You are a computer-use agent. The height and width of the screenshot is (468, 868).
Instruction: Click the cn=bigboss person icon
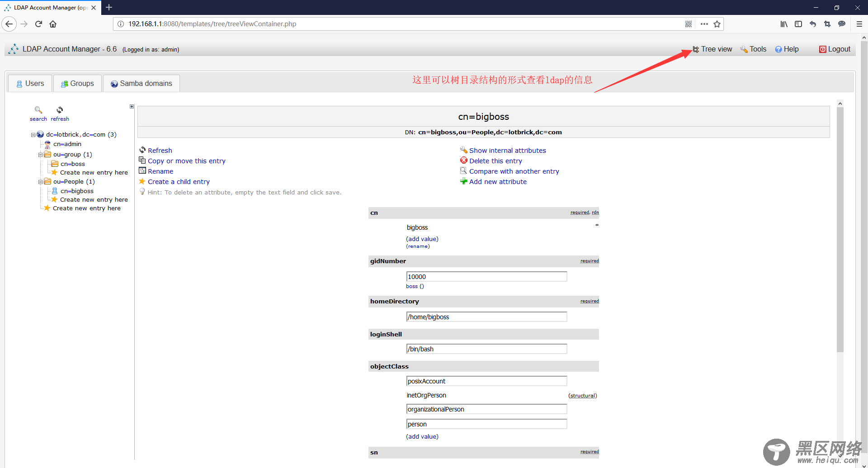(55, 191)
